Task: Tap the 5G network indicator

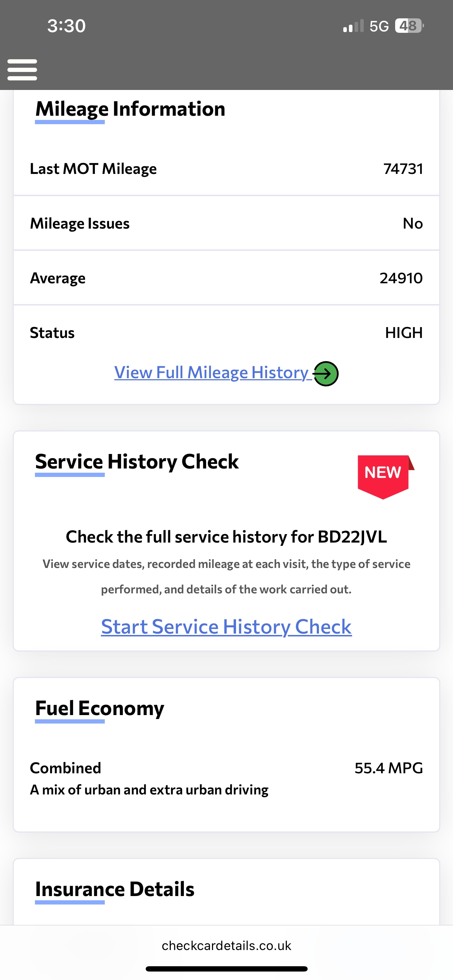Action: (x=379, y=26)
